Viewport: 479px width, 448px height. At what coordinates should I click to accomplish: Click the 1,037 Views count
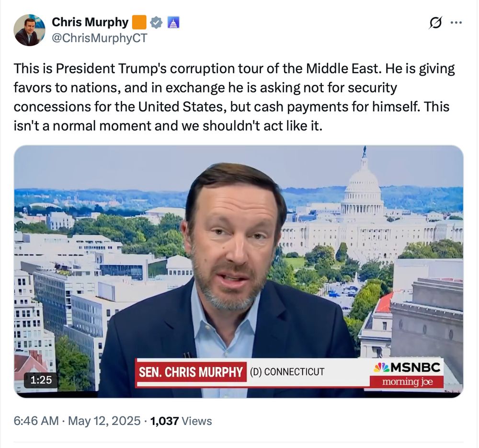(x=181, y=421)
